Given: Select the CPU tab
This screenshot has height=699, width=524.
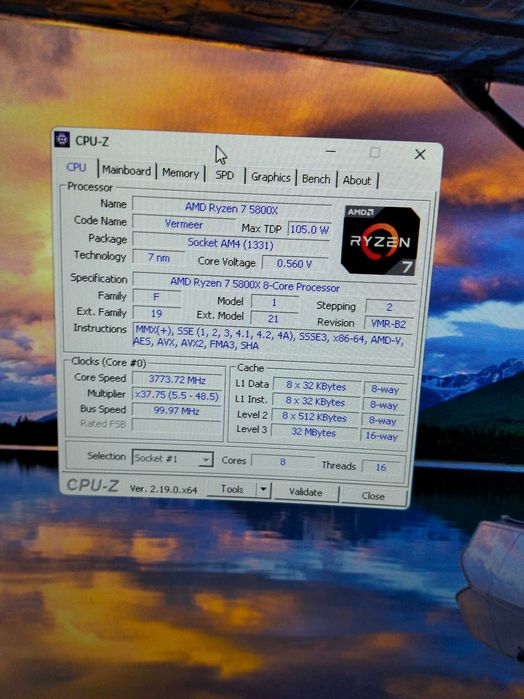Looking at the screenshot, I should click(x=76, y=167).
